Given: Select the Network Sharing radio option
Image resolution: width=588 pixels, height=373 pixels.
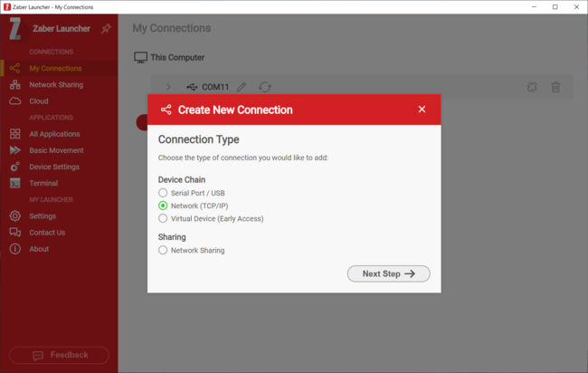Looking at the screenshot, I should pyautogui.click(x=163, y=250).
